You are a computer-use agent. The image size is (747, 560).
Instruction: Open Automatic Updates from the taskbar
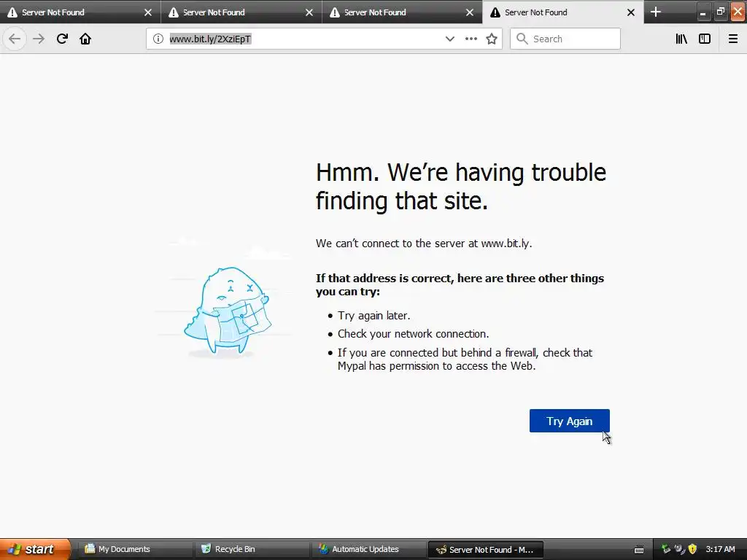[368, 549]
